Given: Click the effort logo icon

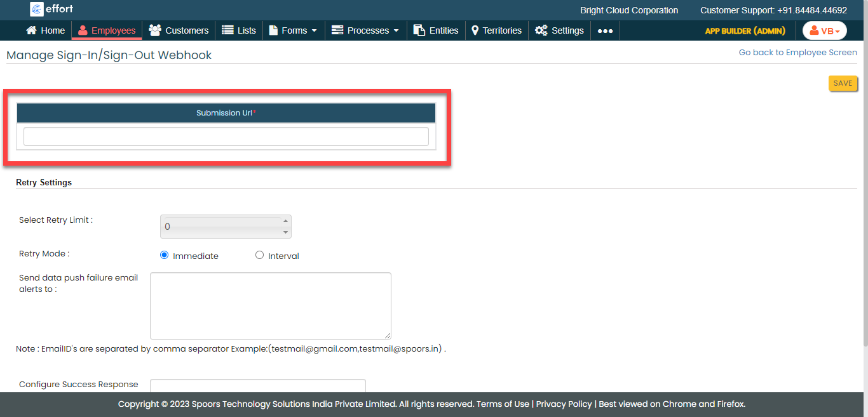Looking at the screenshot, I should pos(37,10).
